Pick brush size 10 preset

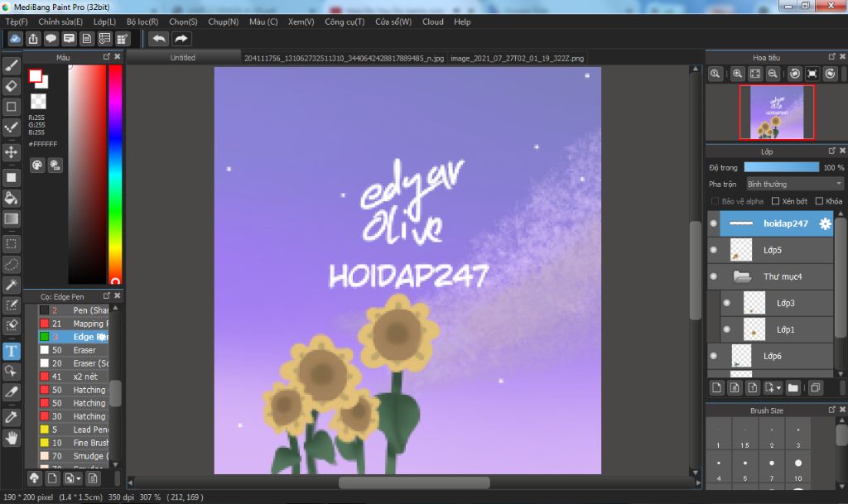(x=797, y=468)
